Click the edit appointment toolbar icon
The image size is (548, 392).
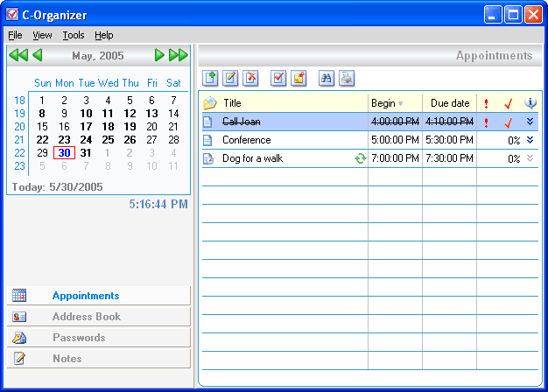[x=231, y=78]
